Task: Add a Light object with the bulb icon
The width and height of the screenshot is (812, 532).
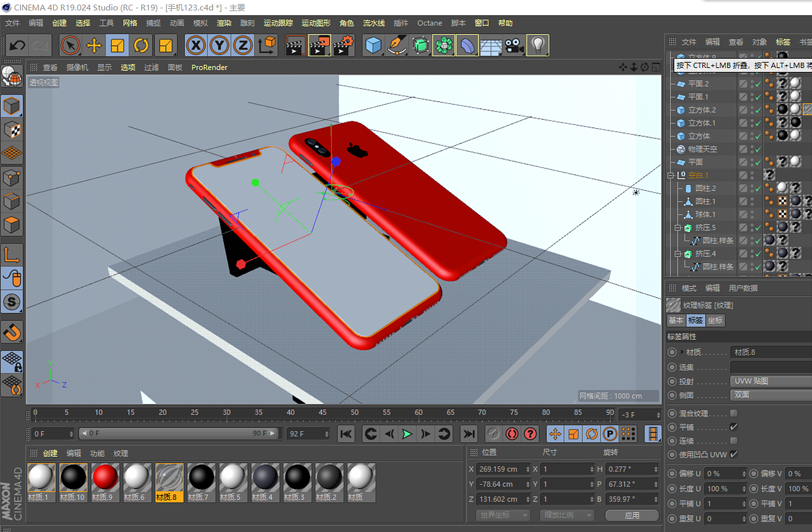Action: (x=538, y=46)
